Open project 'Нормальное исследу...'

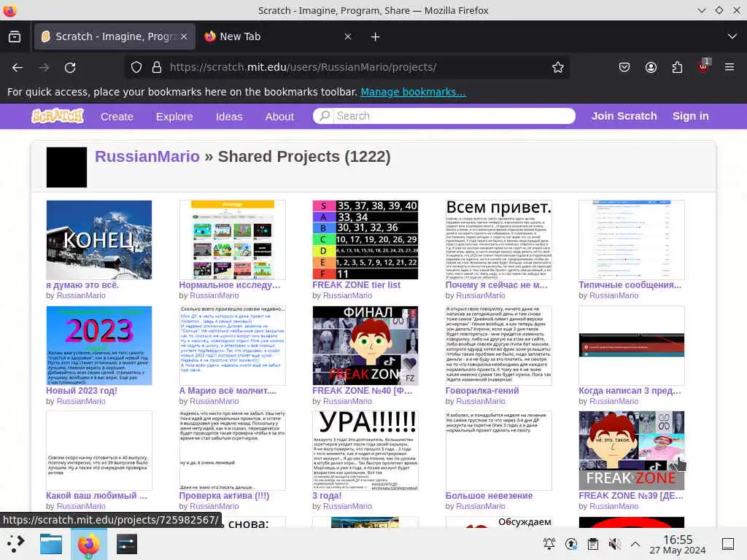(x=230, y=285)
